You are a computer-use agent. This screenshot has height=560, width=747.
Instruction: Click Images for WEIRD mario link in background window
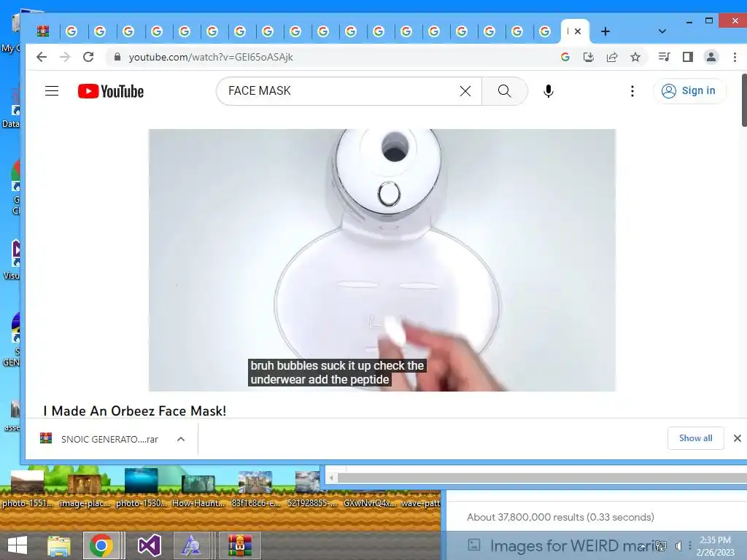(x=574, y=545)
